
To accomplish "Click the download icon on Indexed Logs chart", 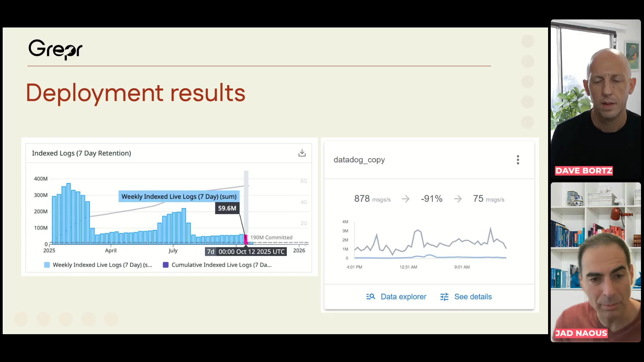I will point(302,153).
